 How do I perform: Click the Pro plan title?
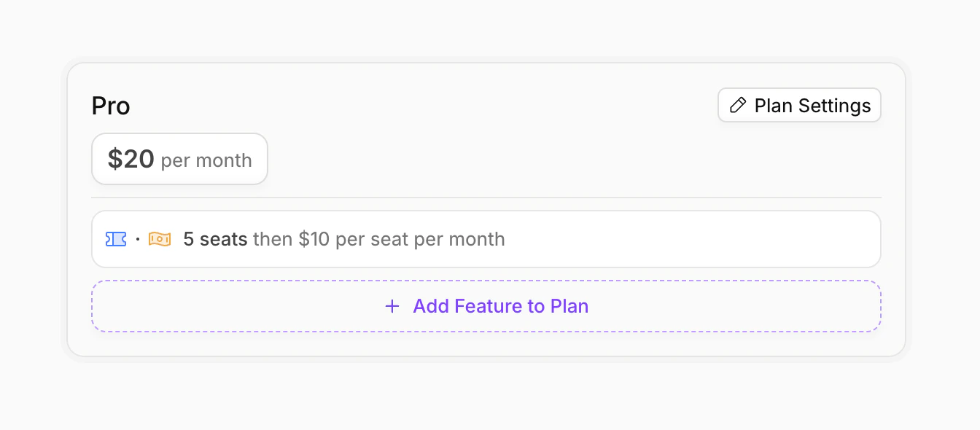pyautogui.click(x=111, y=106)
